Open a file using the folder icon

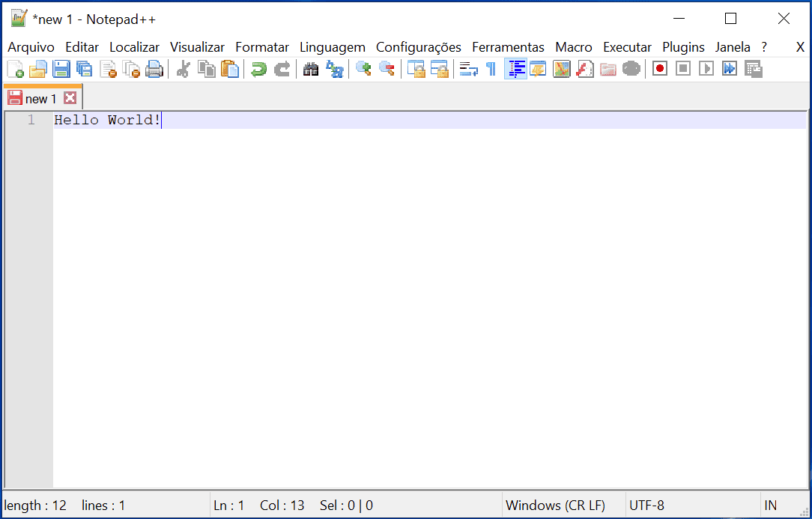pos(38,70)
